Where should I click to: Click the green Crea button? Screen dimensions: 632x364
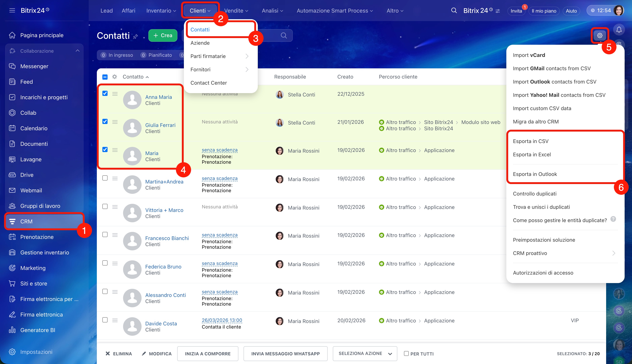click(x=163, y=35)
